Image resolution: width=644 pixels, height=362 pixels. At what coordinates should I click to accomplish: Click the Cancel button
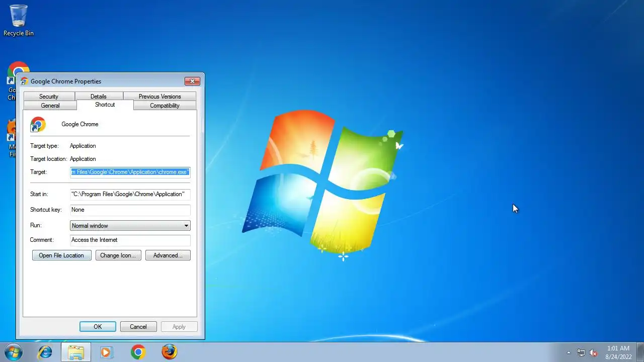pos(138,327)
